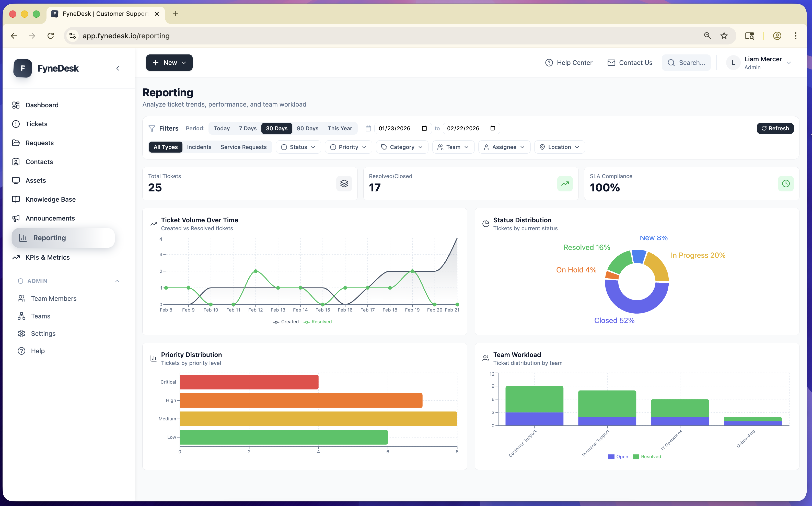Select the This Year period tab
This screenshot has height=506, width=812.
click(340, 128)
